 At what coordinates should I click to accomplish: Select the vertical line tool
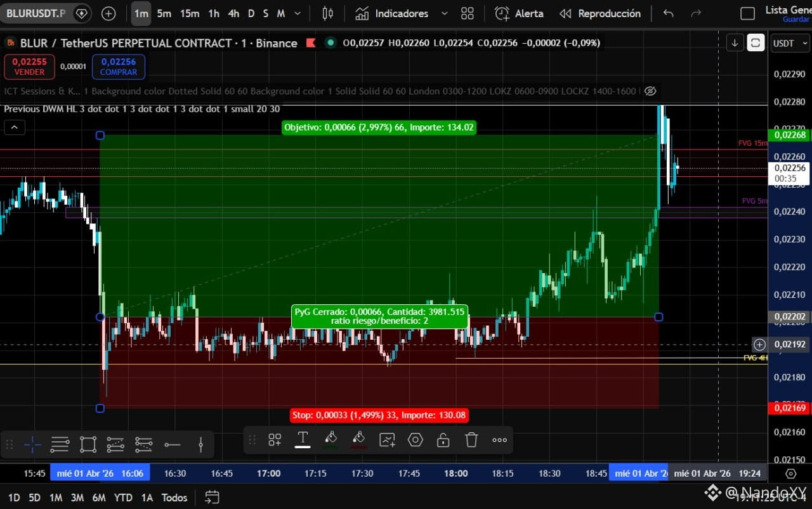click(200, 445)
